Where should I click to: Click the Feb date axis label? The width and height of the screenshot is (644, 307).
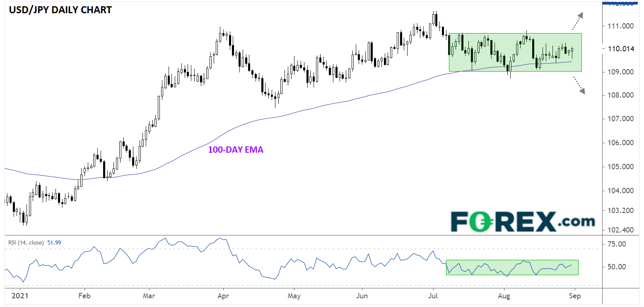[84, 296]
